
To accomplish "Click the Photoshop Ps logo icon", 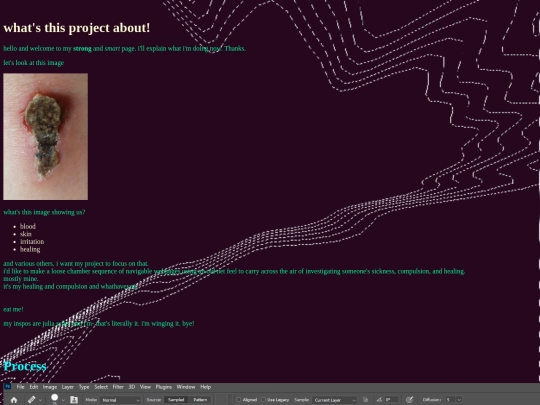I will [x=8, y=386].
